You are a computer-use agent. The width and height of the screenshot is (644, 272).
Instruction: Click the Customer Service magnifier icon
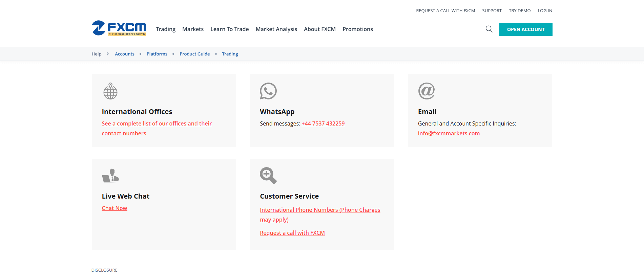(x=268, y=176)
